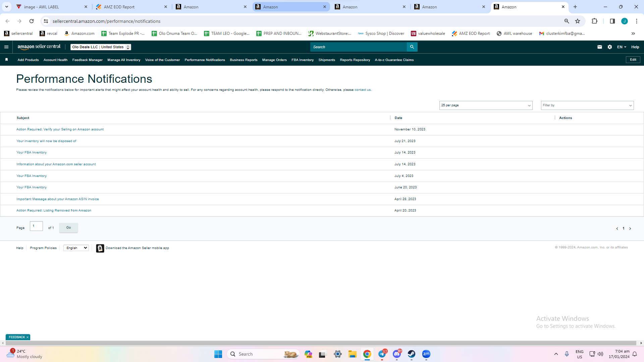Open the settings gear in Seller Central
The image size is (644, 362).
pos(610,47)
